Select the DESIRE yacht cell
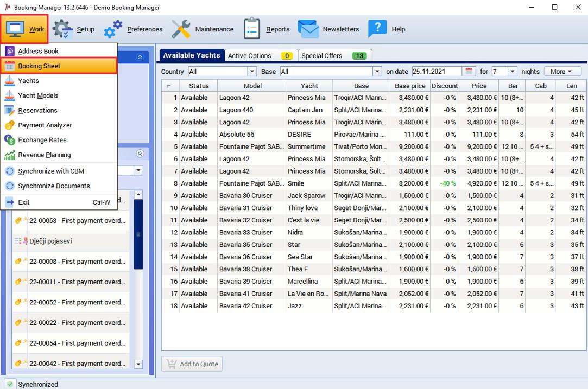Image resolution: width=588 pixels, height=389 pixels. click(x=308, y=134)
